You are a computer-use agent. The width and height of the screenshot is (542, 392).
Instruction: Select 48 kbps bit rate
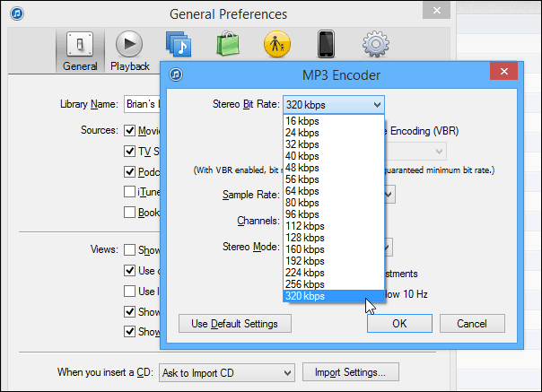(x=334, y=168)
